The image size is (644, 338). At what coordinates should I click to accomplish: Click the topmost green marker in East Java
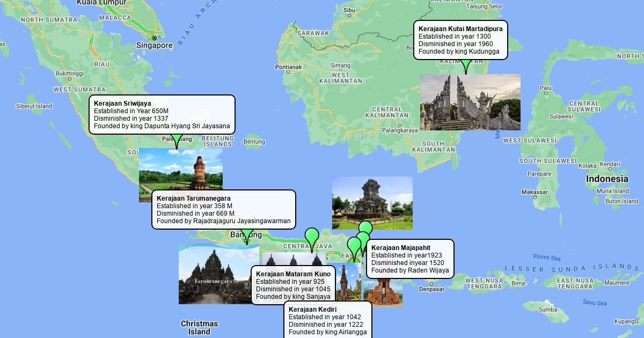tap(365, 228)
